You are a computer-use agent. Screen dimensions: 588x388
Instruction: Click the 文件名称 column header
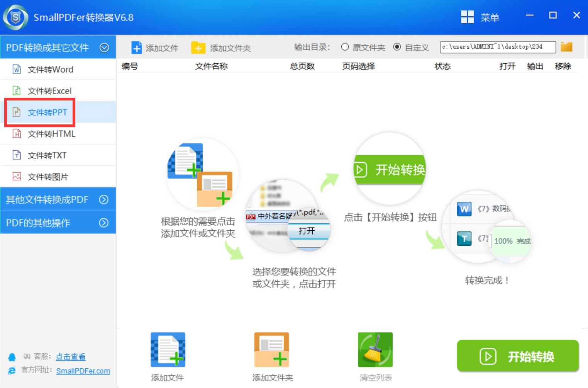pyautogui.click(x=211, y=66)
